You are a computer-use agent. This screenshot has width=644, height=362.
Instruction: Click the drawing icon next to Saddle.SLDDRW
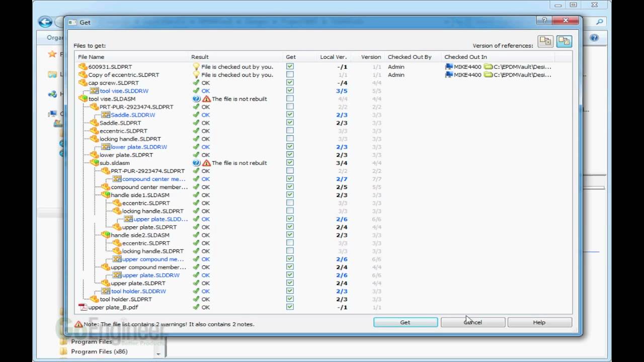106,115
